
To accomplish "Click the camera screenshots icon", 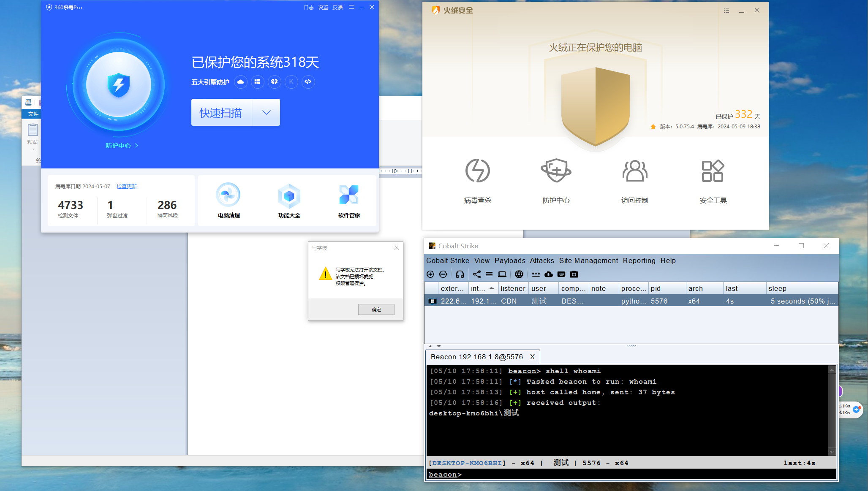I will pos(574,274).
